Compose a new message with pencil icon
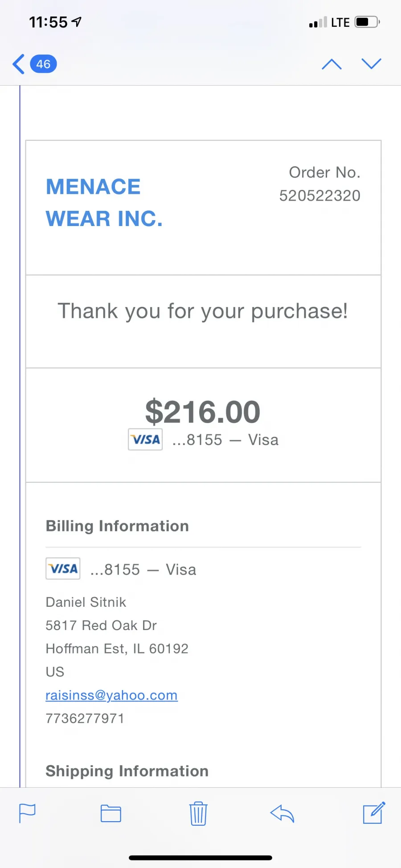Image resolution: width=401 pixels, height=868 pixels. [374, 813]
